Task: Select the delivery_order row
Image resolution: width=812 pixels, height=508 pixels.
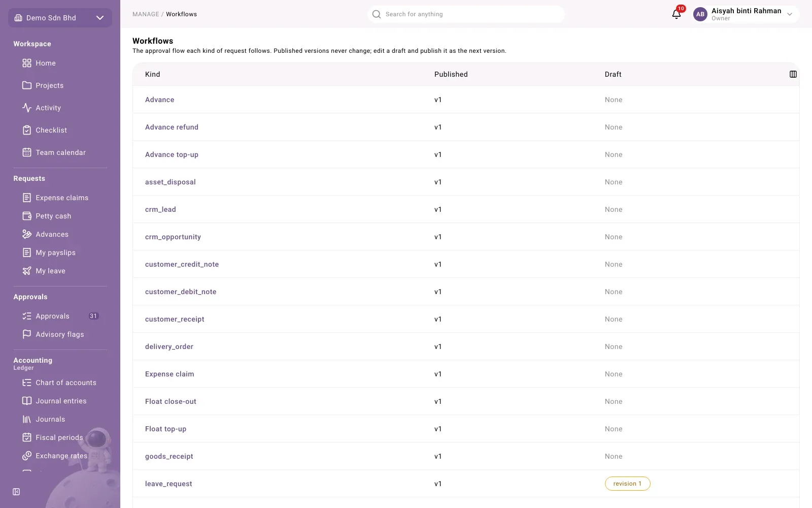Action: [x=466, y=346]
